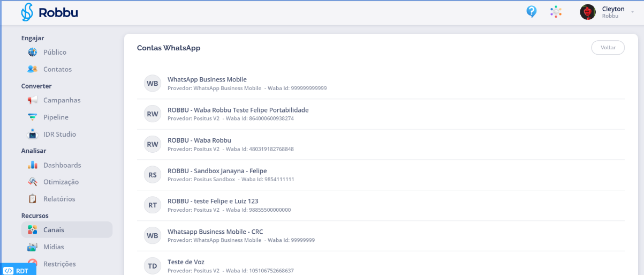
Task: Click the Robbu logo in header
Action: 49,12
